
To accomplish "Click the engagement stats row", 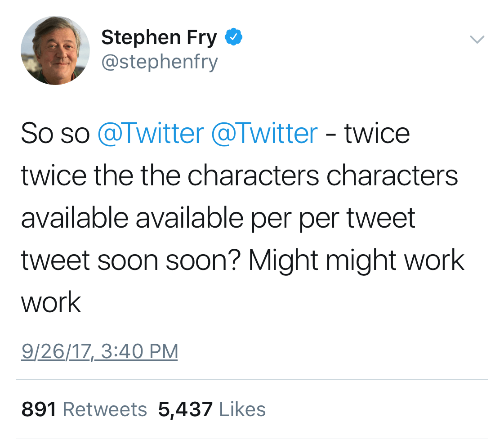I will click(x=144, y=409).
